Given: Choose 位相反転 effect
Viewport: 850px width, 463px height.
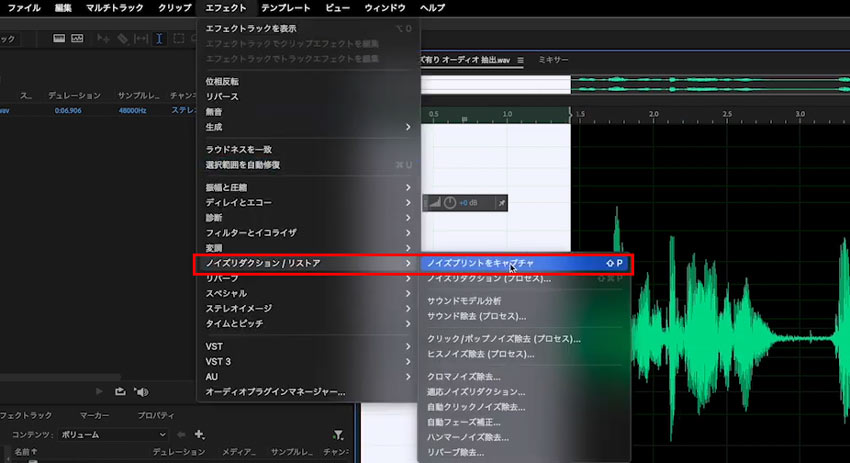Looking at the screenshot, I should coord(308,81).
